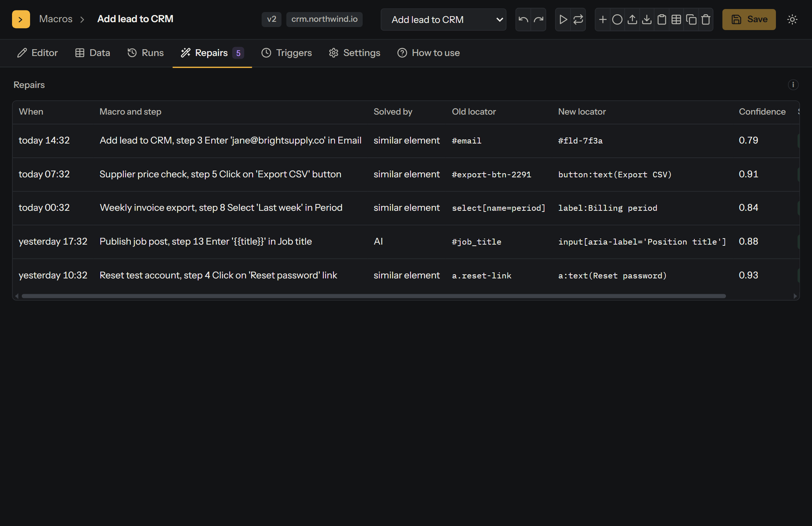The height and width of the screenshot is (526, 812).
Task: Click the clipboard paste icon
Action: pyautogui.click(x=662, y=19)
